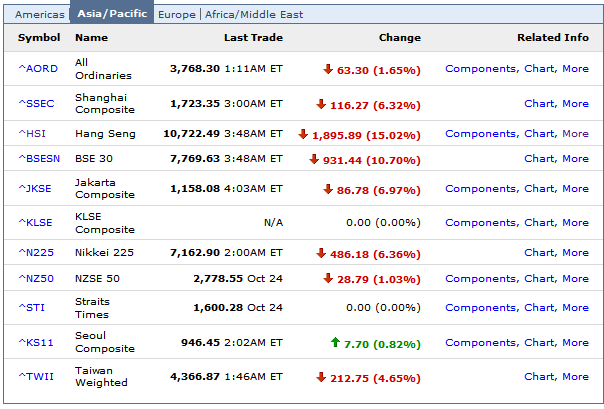Click the Related Info column header

tap(553, 38)
